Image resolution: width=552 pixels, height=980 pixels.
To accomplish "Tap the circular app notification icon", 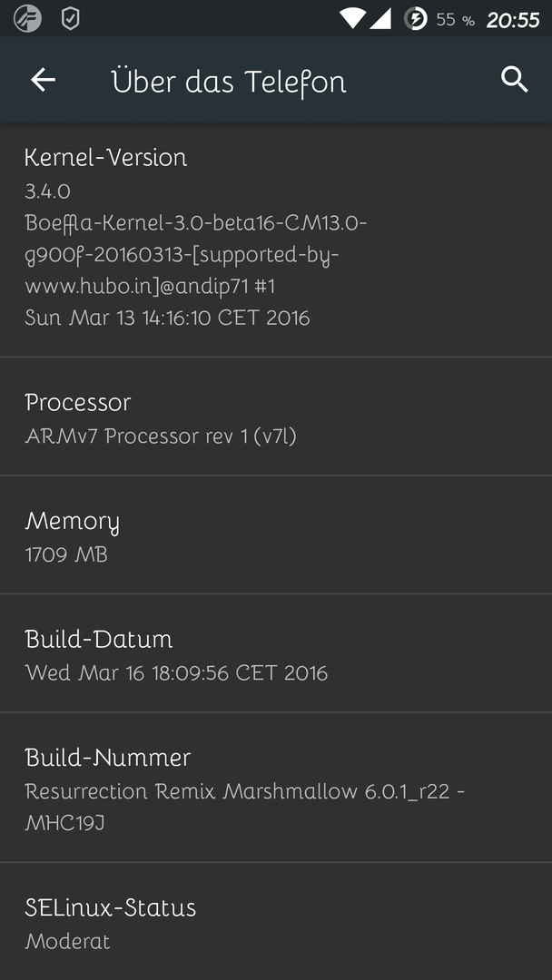I will pos(27,19).
